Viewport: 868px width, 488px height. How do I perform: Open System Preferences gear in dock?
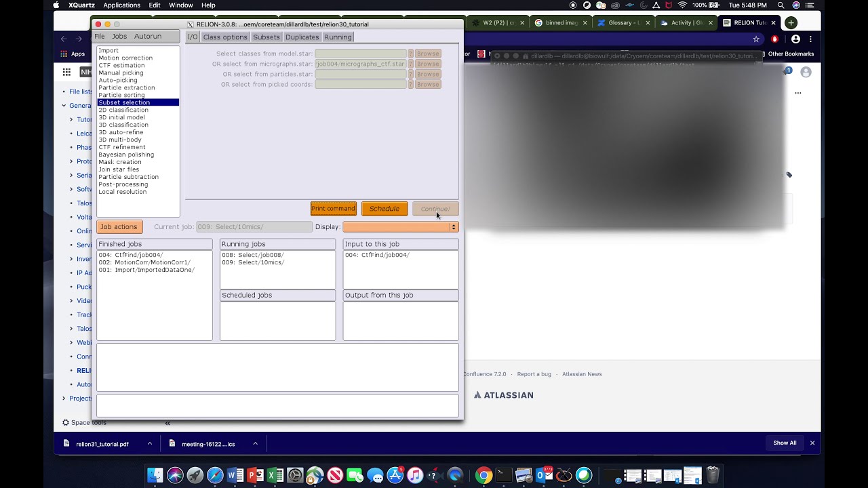[295, 476]
